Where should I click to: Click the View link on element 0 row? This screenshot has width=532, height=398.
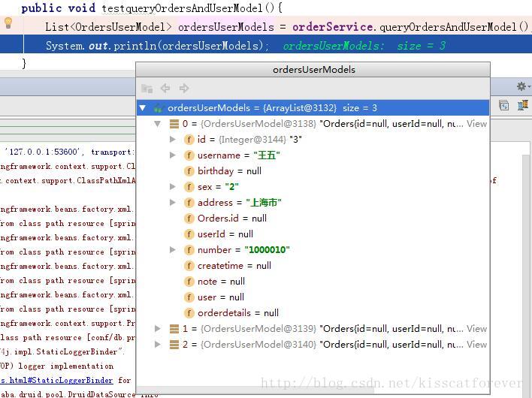click(476, 124)
